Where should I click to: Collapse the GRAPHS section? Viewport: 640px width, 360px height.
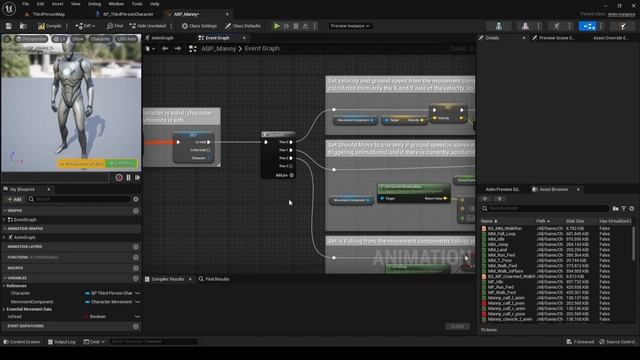tap(5, 211)
